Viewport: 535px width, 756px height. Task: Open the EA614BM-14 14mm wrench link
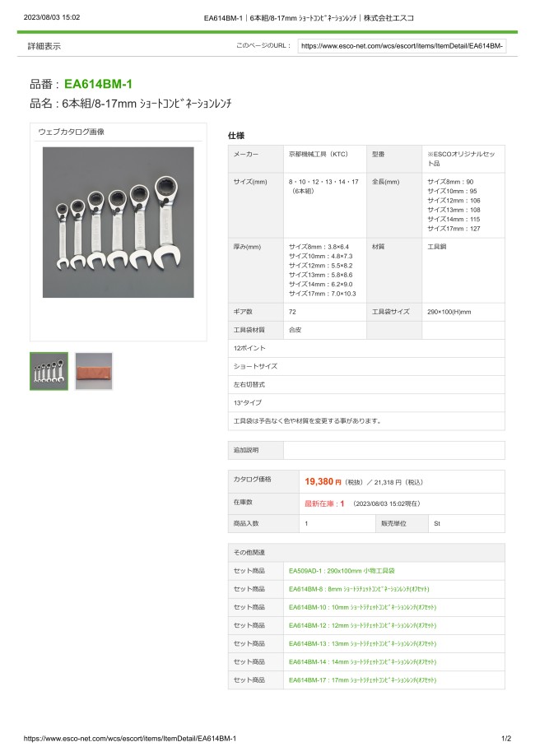click(x=362, y=661)
